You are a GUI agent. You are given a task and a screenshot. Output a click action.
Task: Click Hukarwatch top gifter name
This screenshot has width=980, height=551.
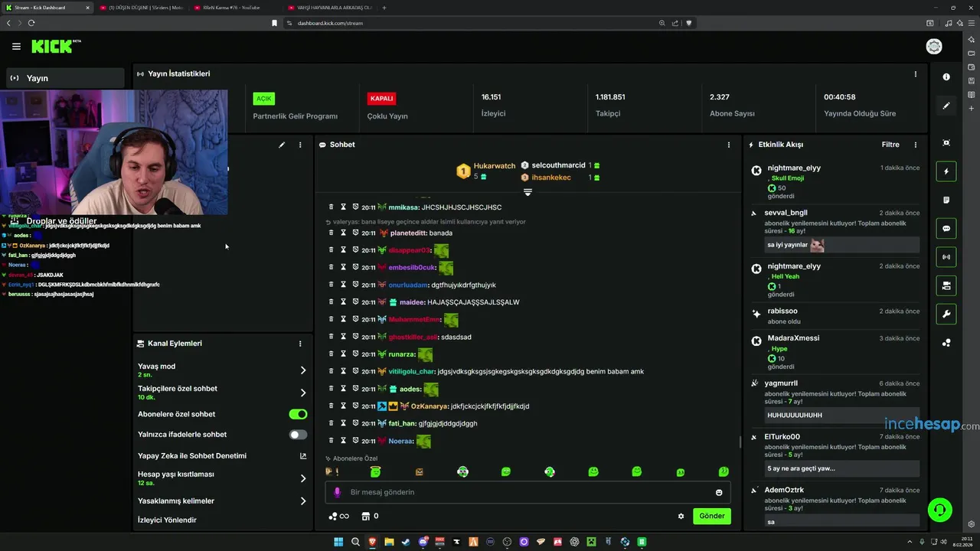tap(495, 166)
